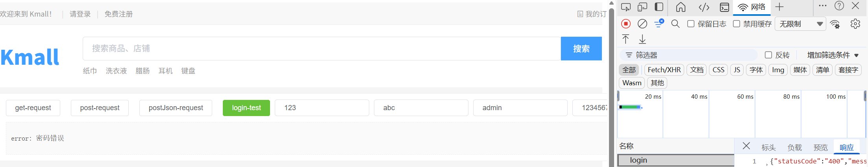Expand 增加筛选条件 dropdown
Viewport: 868px width, 167px height.
pos(833,55)
